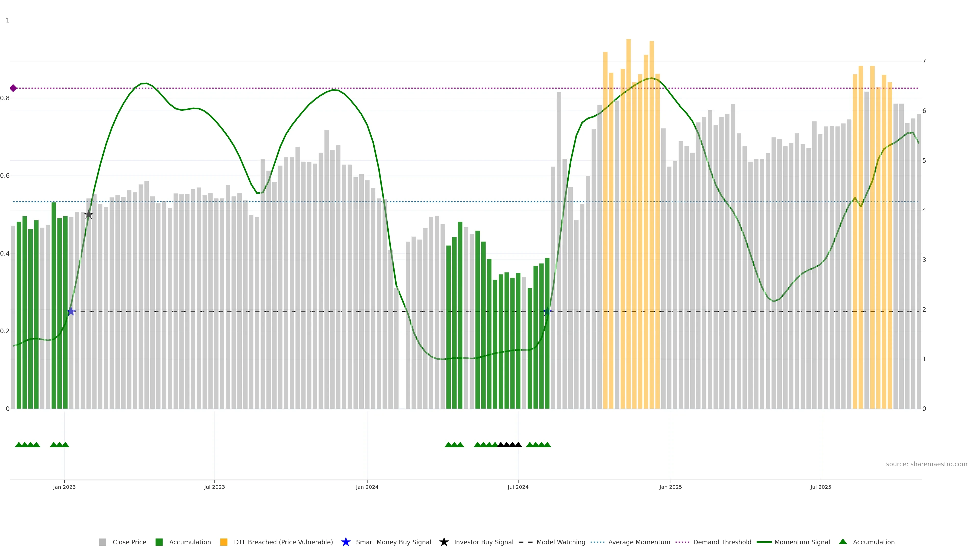This screenshot has height=551, width=980.
Task: Click the black Investor Buy Signal star on chart
Action: pos(89,215)
